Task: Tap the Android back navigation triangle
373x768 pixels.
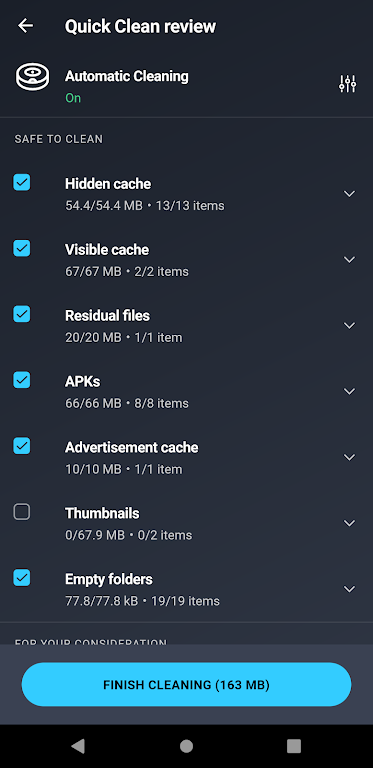Action: tap(78, 746)
